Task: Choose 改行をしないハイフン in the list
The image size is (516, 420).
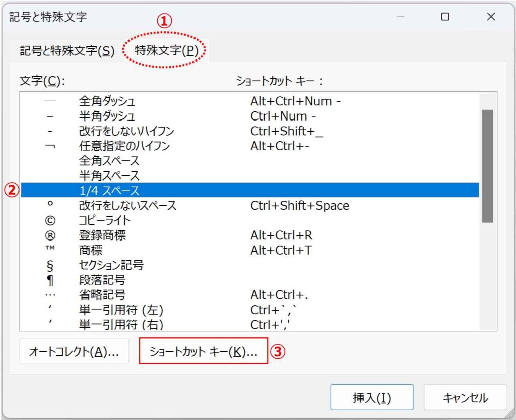Action: tap(250, 131)
